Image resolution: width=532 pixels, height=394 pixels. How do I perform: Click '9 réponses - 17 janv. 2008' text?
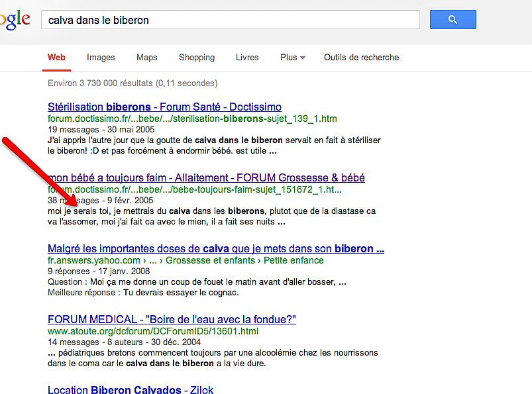point(99,271)
